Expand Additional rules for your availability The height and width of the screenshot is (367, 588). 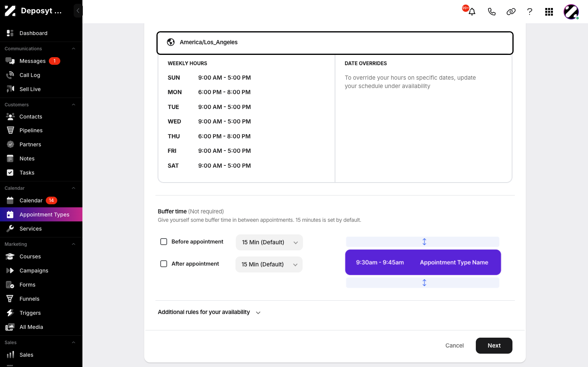[209, 312]
